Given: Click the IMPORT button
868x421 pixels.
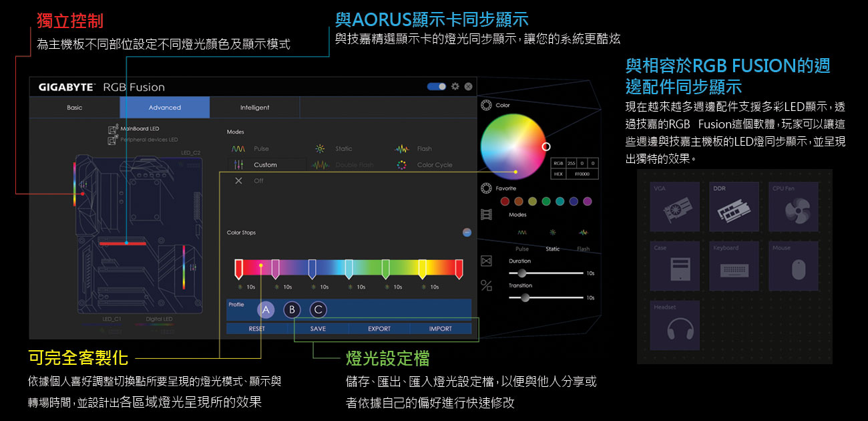Looking at the screenshot, I should tap(441, 329).
